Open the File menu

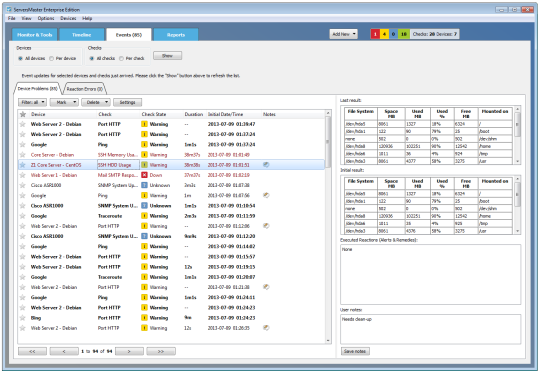[12, 18]
